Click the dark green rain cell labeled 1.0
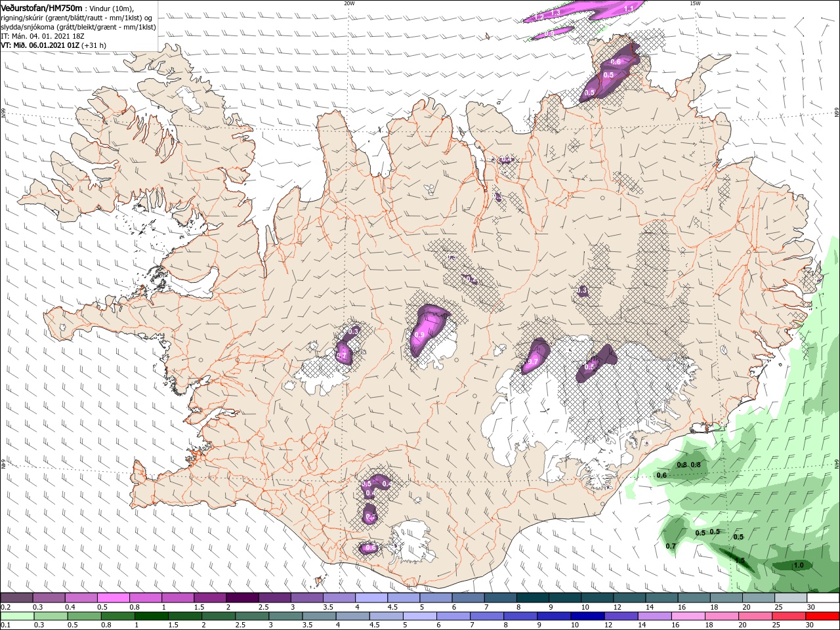840x630 pixels. coord(793,565)
